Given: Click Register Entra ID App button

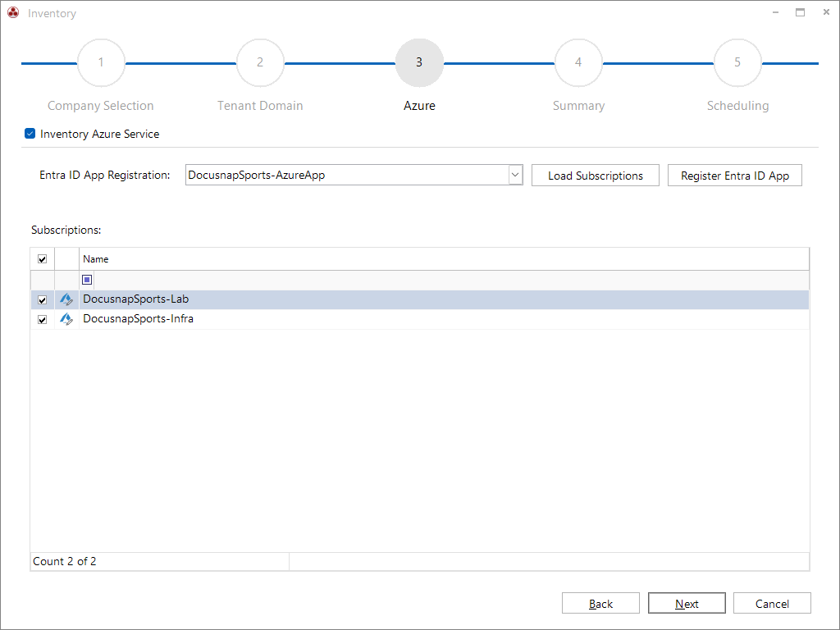Looking at the screenshot, I should 734,176.
